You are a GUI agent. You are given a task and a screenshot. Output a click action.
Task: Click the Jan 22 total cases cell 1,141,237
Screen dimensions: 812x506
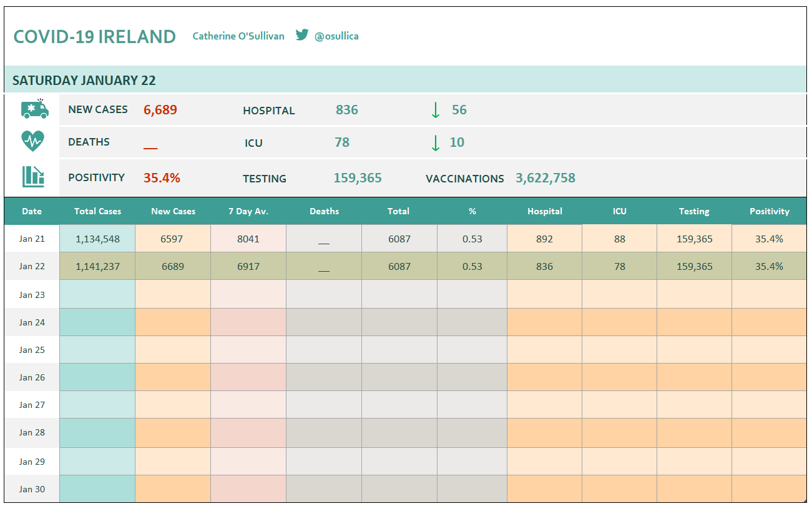[x=97, y=266]
